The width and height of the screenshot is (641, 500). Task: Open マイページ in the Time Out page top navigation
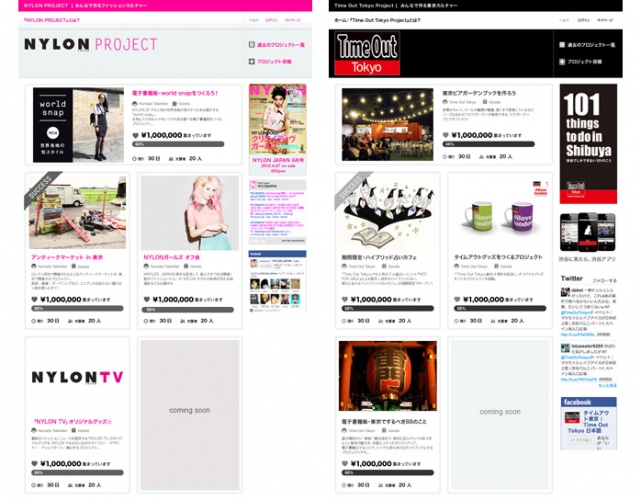pos(605,20)
